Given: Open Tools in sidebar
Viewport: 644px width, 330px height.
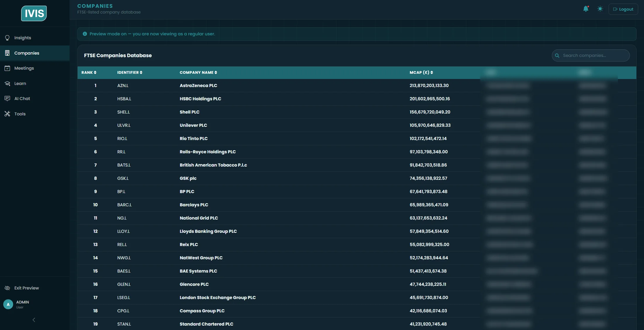Looking at the screenshot, I should [x=35, y=114].
